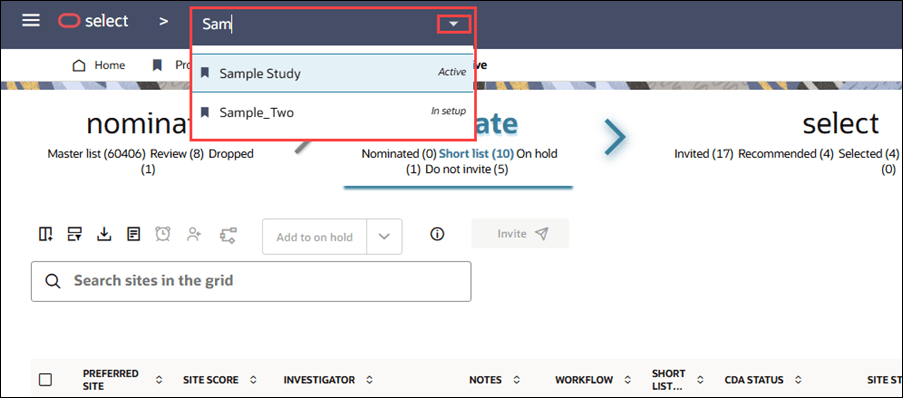Sort by Site Score column
Image resolution: width=903 pixels, height=398 pixels.
coord(254,380)
